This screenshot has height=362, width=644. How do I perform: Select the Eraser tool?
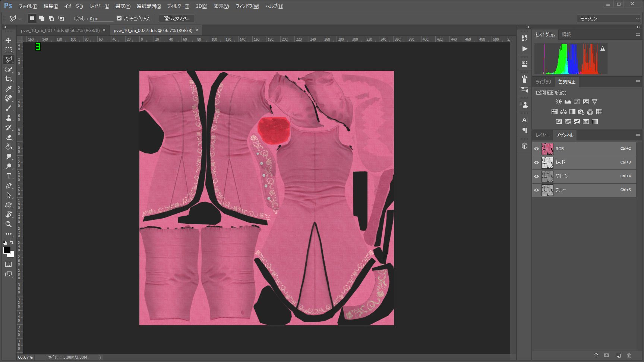point(8,137)
